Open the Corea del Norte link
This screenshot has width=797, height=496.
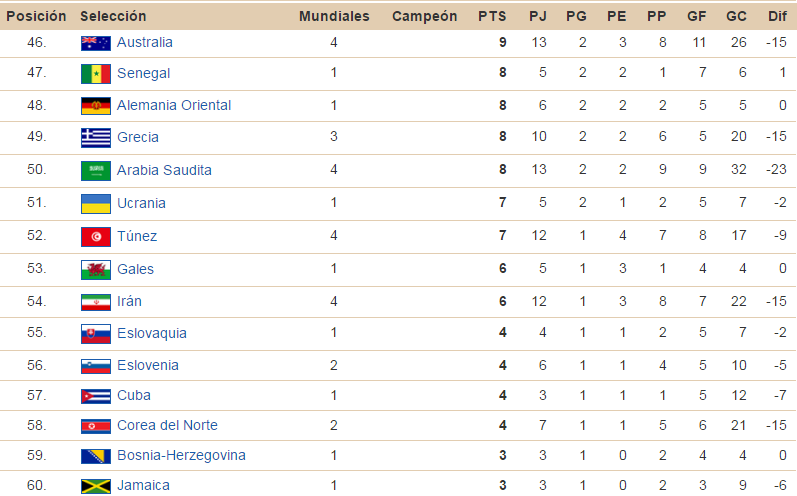coord(167,425)
